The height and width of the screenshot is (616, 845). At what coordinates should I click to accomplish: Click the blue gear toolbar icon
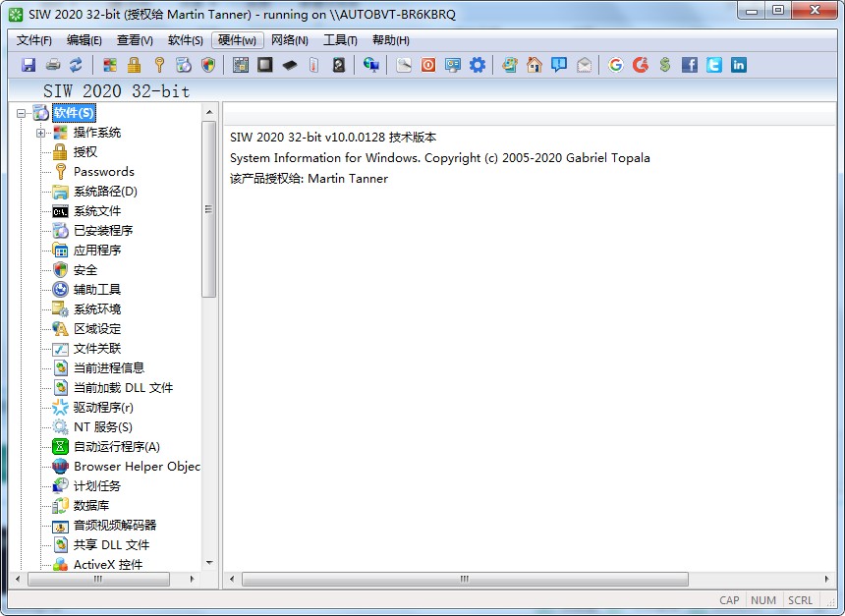coord(478,65)
